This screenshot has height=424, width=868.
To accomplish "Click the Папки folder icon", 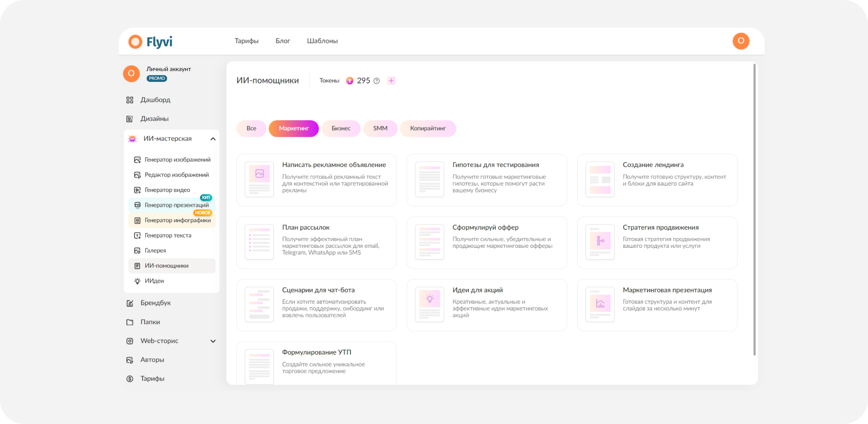I will (x=130, y=322).
